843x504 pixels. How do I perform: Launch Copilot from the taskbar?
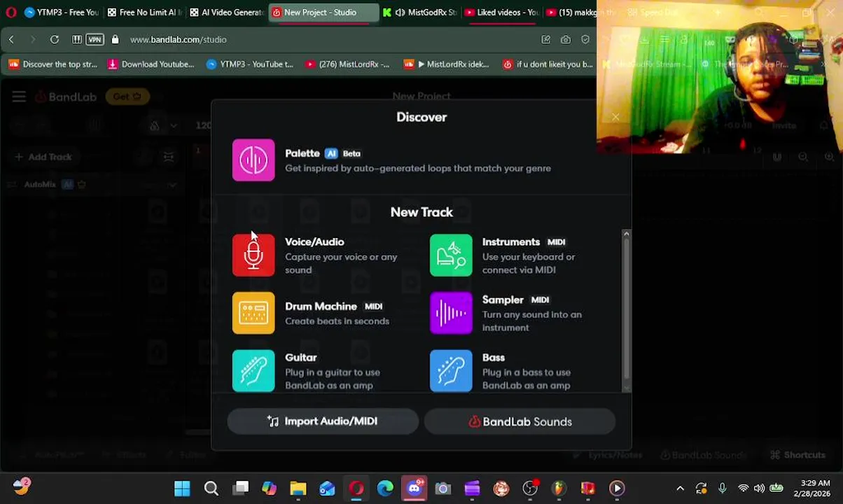(x=270, y=489)
